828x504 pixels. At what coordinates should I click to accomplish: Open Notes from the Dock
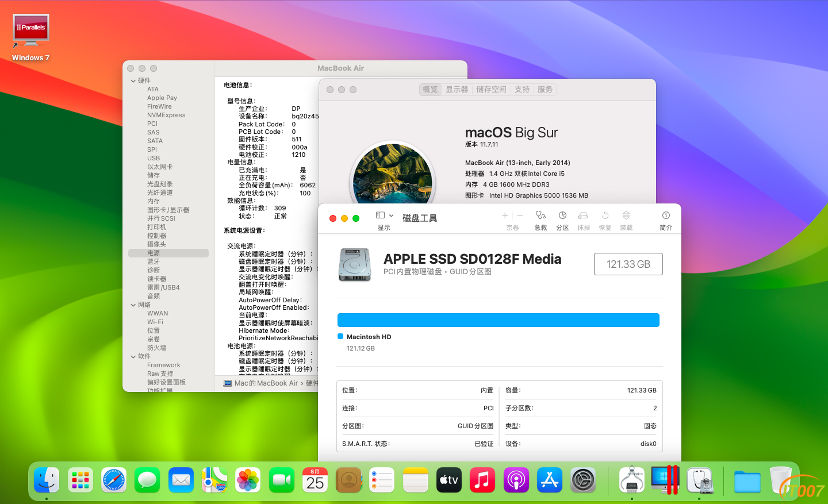[416, 480]
